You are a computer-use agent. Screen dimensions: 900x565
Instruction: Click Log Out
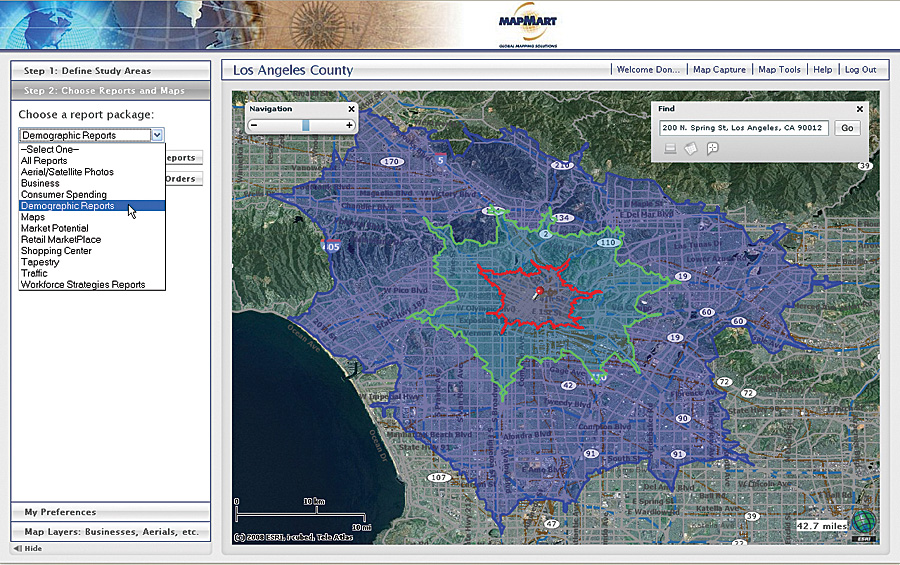click(860, 69)
